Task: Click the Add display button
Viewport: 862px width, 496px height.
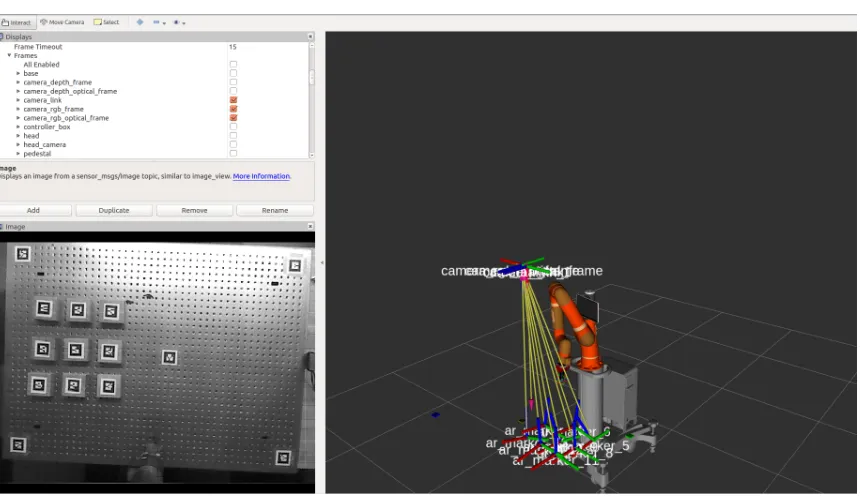Action: (x=34, y=210)
